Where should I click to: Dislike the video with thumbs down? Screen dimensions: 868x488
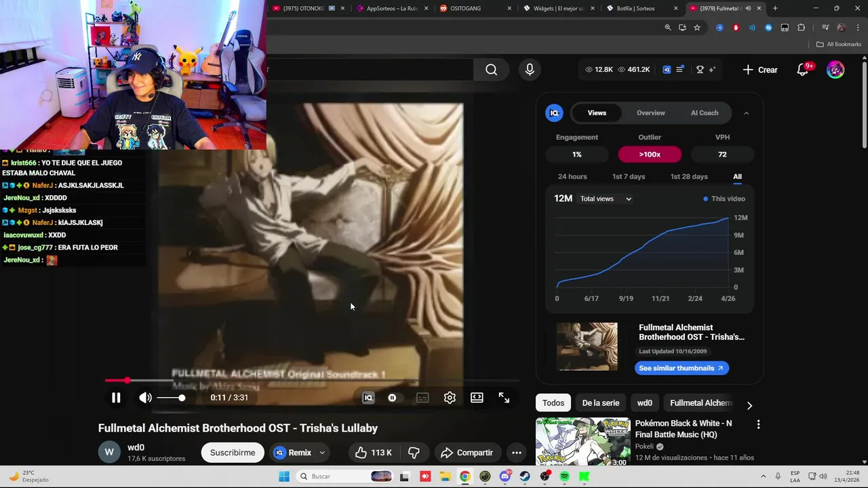click(x=414, y=453)
